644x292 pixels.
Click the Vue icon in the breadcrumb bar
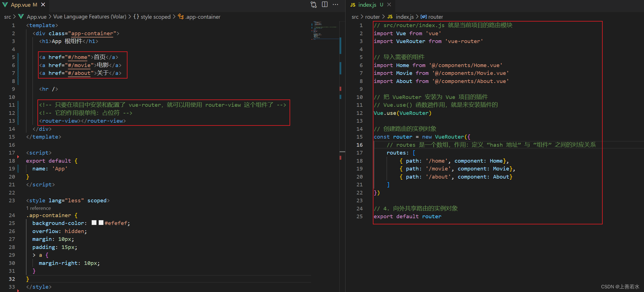[x=21, y=17]
